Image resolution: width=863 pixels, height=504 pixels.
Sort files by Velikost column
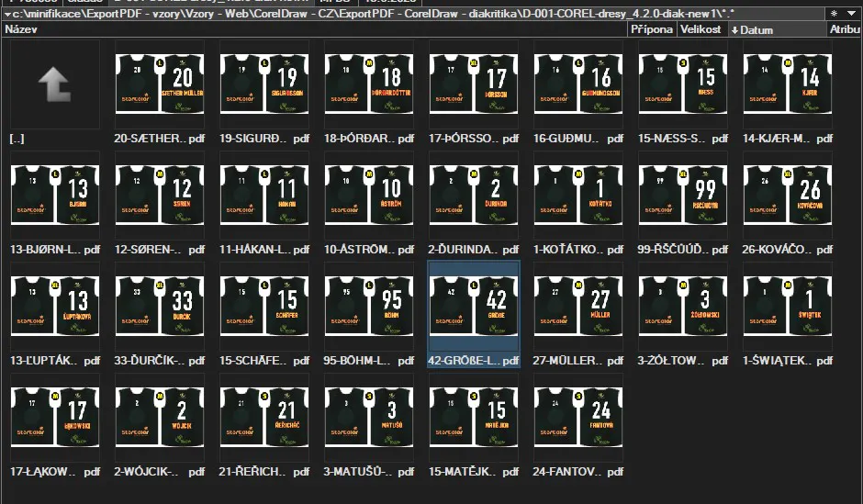click(700, 29)
